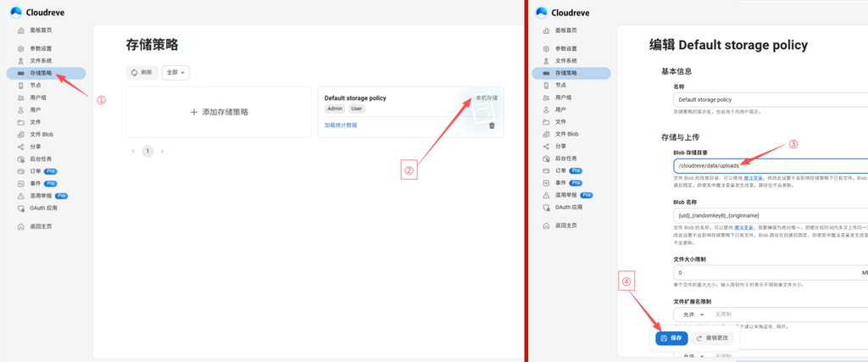The height and width of the screenshot is (362, 868).
Task: Click the 分享 icon in right window sidebar
Action: pyautogui.click(x=547, y=147)
